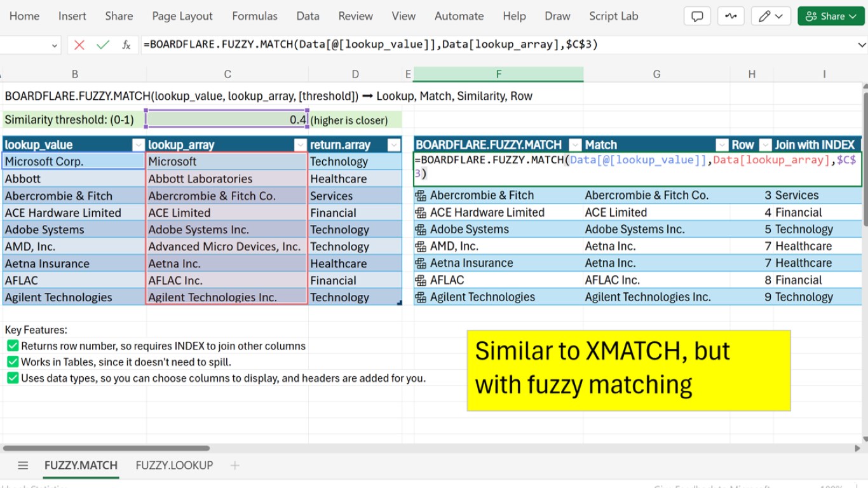Switch to the FUZZY.MATCH sheet tab
This screenshot has width=868, height=488.
[81, 466]
